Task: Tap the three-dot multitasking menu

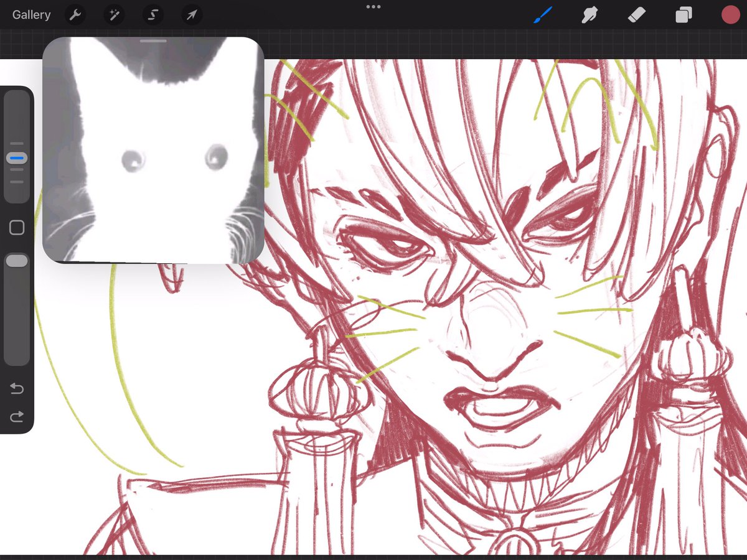Action: click(x=374, y=7)
